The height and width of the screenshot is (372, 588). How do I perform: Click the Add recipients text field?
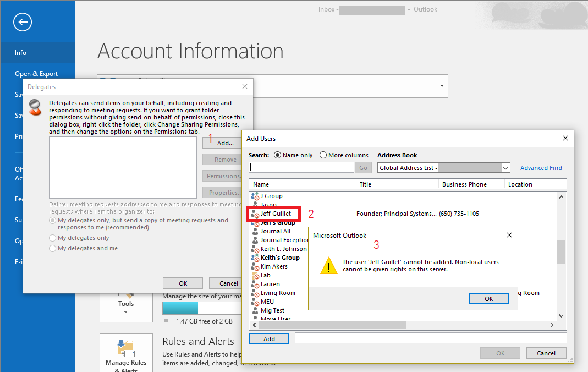pos(431,338)
